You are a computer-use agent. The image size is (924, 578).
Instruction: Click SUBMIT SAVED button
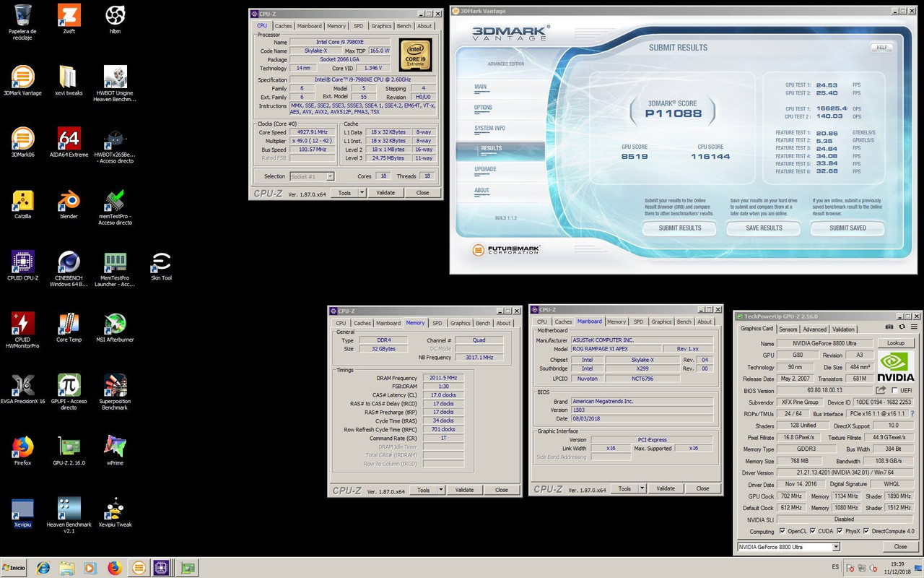coord(847,228)
